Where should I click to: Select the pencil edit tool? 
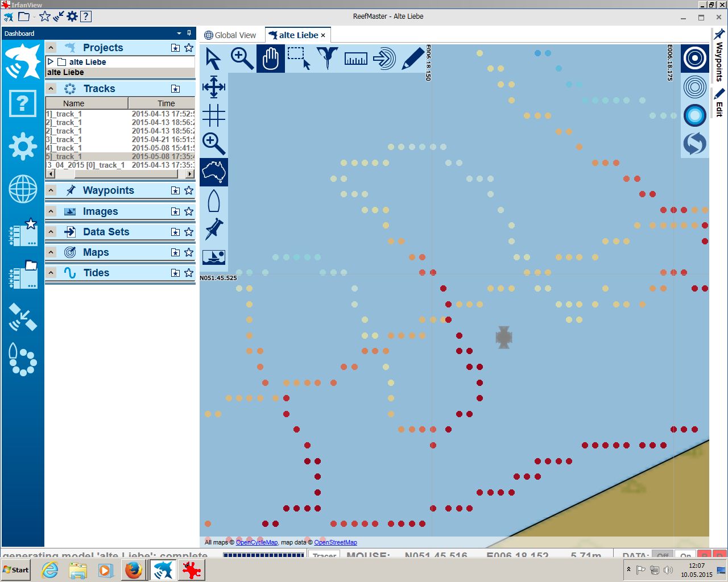[412, 59]
